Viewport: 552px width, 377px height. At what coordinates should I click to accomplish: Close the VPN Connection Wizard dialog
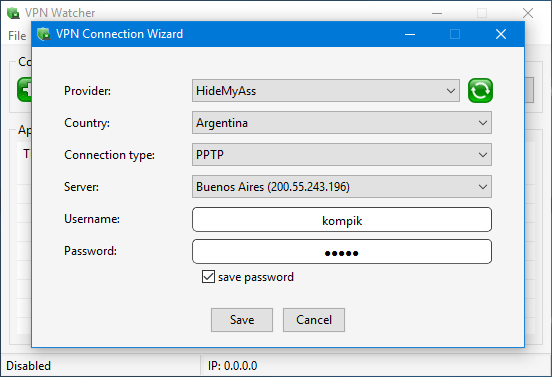point(501,34)
